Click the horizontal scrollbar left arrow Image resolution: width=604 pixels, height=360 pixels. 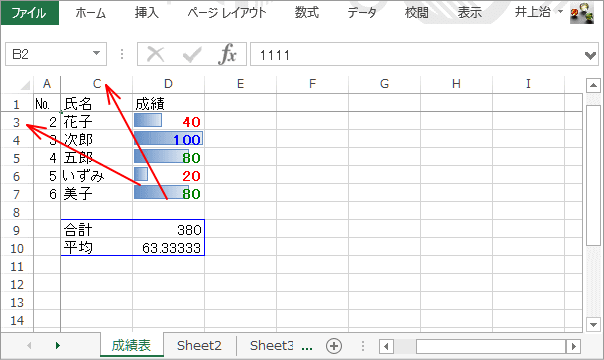(386, 346)
